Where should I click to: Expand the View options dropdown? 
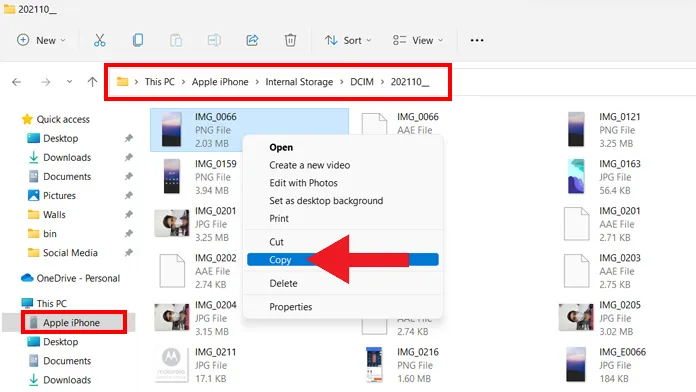pyautogui.click(x=417, y=40)
